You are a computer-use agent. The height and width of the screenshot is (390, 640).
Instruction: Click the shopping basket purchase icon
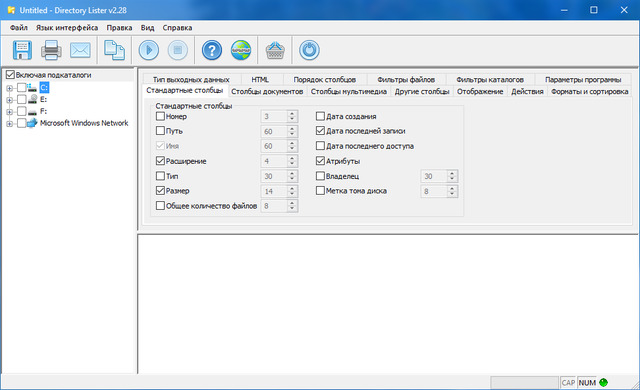pos(275,50)
